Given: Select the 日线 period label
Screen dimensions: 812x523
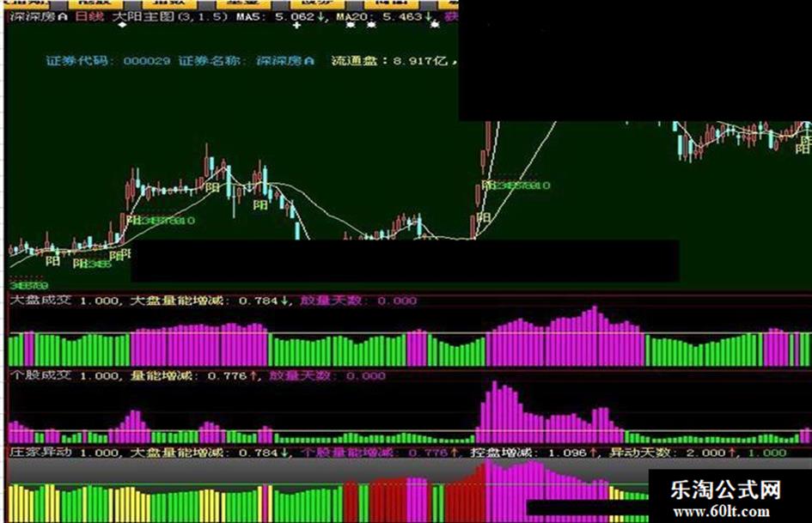Looking at the screenshot, I should (89, 16).
